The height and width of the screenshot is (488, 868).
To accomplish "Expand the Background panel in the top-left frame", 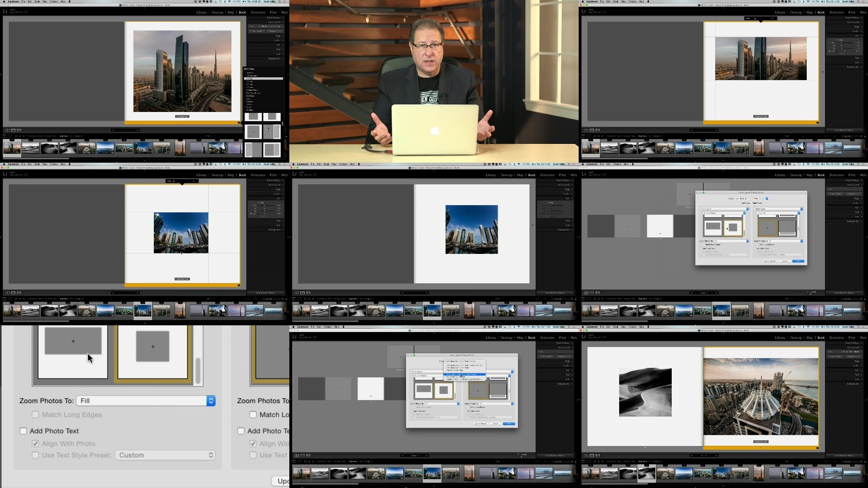I will pos(275,58).
